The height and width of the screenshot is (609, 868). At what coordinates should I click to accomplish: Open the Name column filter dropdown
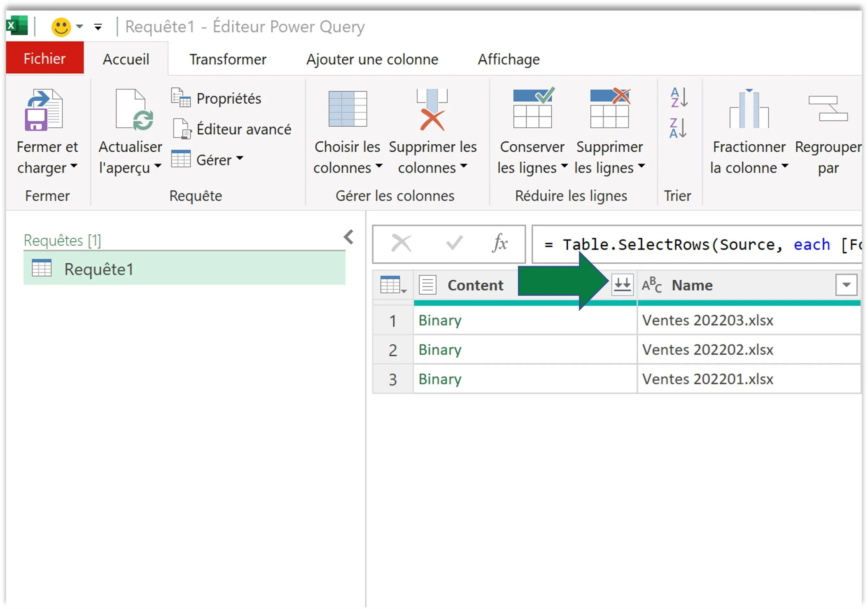tap(846, 285)
